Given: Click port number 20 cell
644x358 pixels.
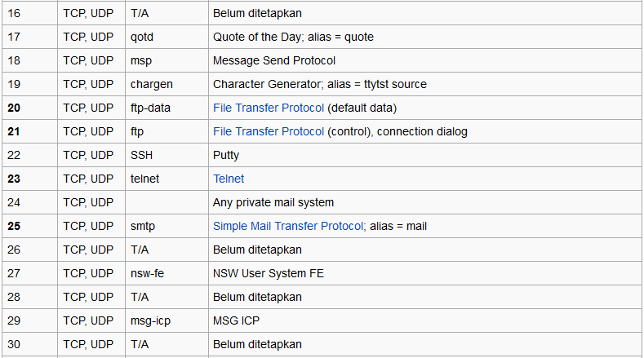Looking at the screenshot, I should click(14, 108).
